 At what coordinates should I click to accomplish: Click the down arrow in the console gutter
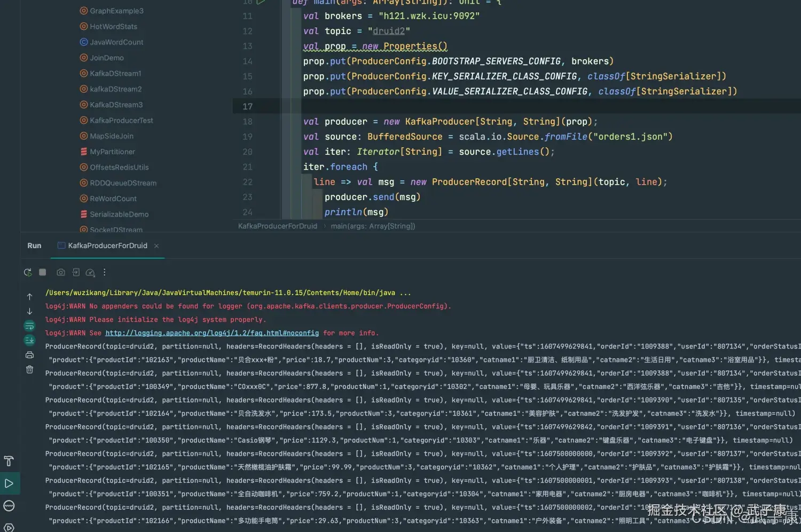29,311
